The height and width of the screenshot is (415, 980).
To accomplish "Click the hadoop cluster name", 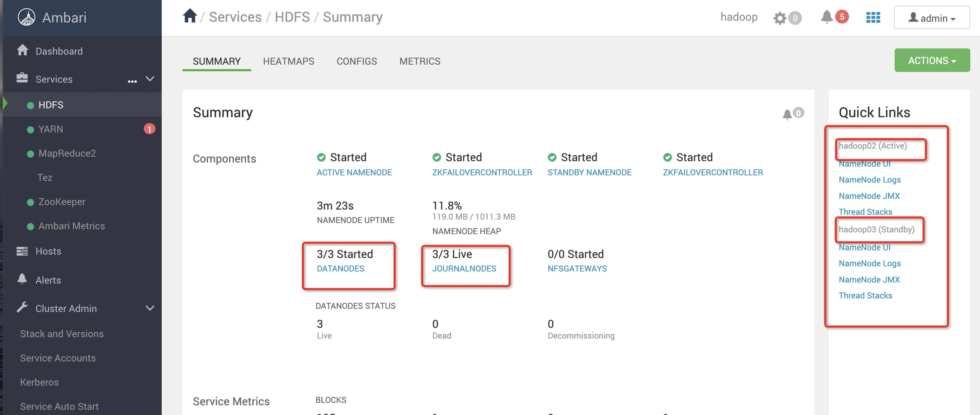I will [x=739, y=17].
